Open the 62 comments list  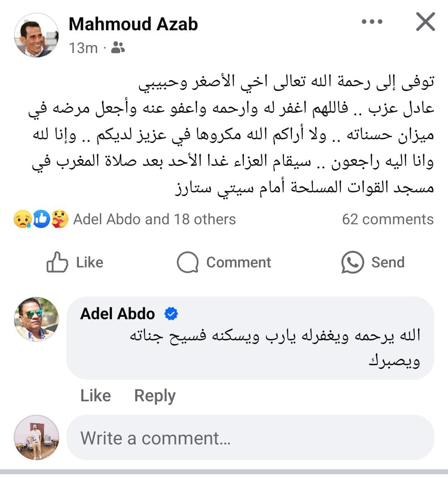[x=387, y=219]
